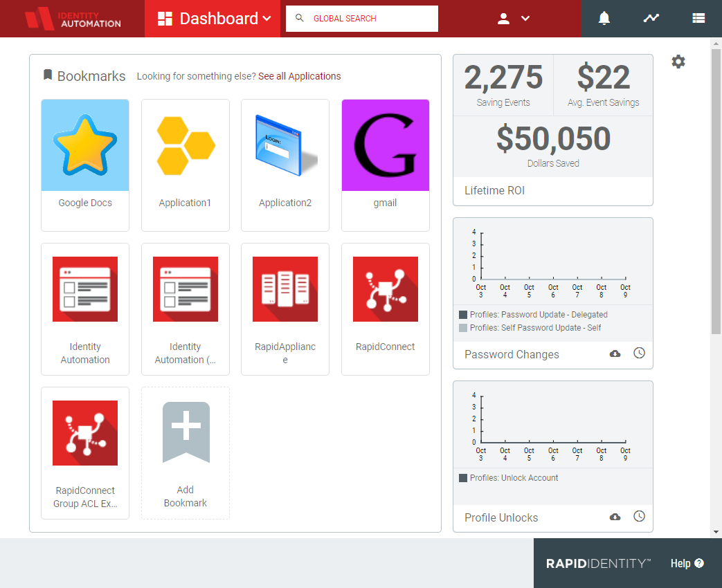Open the user profile dropdown menu
The width and height of the screenshot is (722, 588).
click(x=514, y=19)
